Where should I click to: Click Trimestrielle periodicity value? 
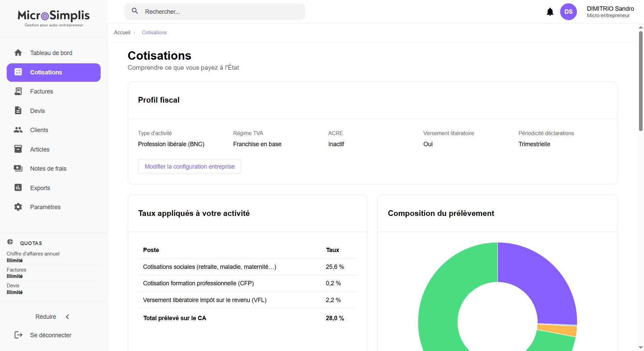534,144
